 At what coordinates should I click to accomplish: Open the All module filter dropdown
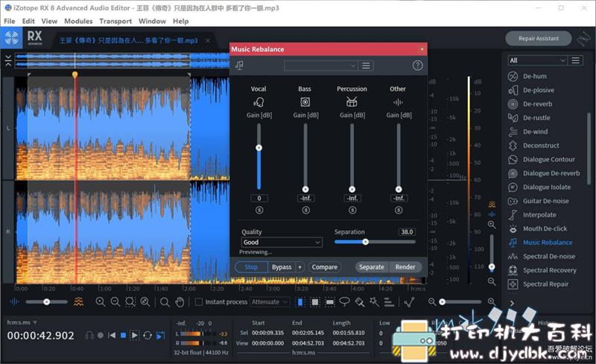pyautogui.click(x=537, y=60)
